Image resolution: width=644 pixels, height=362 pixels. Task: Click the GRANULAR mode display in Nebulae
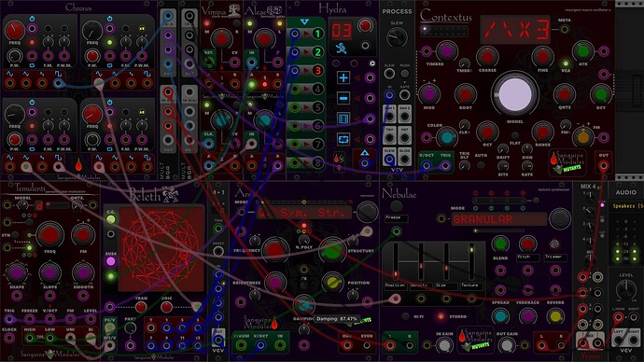[499, 219]
